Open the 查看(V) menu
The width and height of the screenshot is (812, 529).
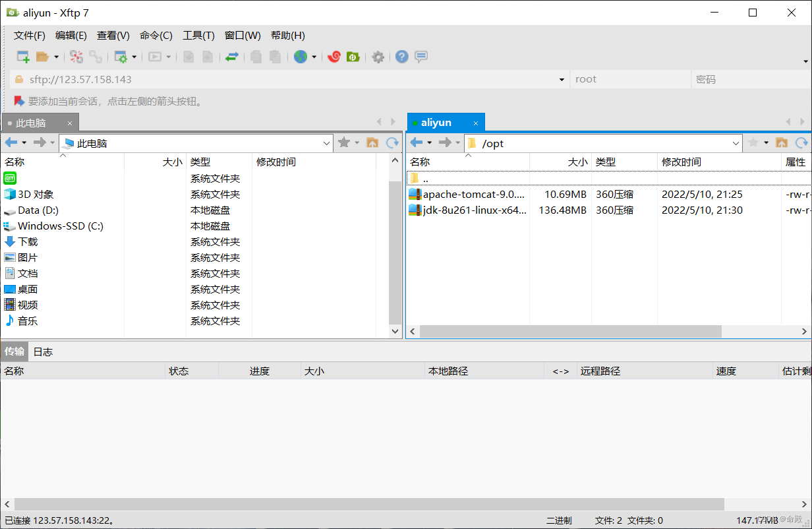click(x=113, y=36)
